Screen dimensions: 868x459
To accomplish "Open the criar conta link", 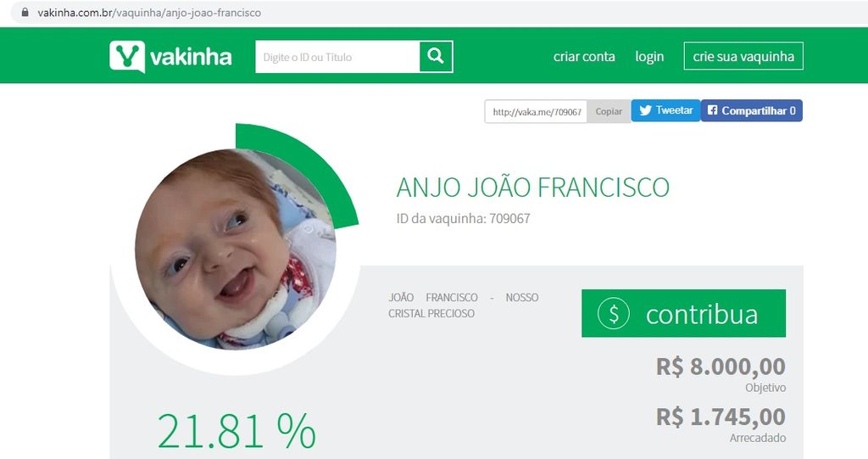I will pos(584,57).
